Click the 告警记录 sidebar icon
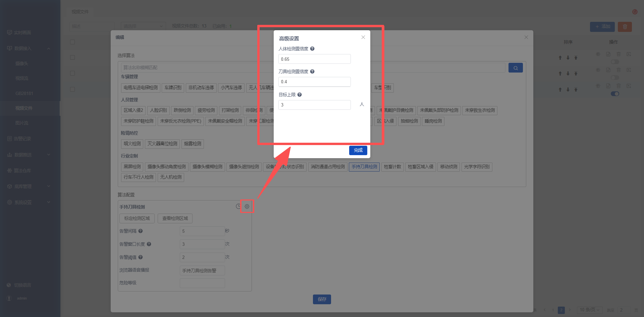This screenshot has height=317, width=644. pyautogui.click(x=9, y=139)
